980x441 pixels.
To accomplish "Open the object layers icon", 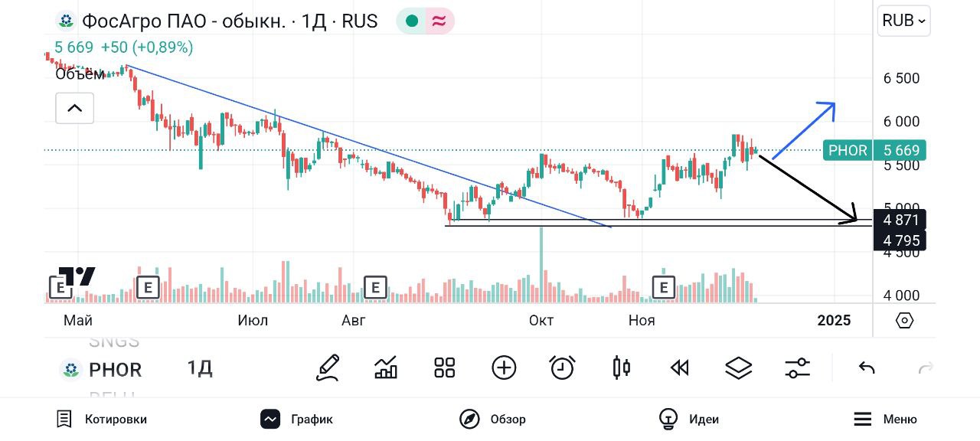I will point(739,368).
